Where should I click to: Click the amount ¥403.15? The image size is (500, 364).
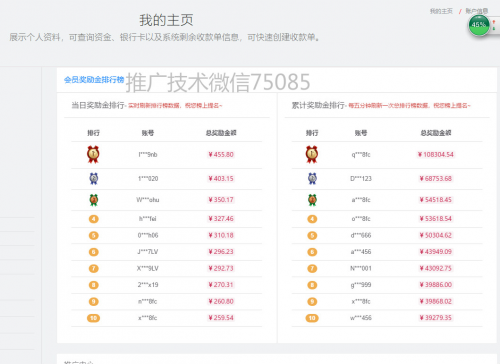(x=221, y=179)
